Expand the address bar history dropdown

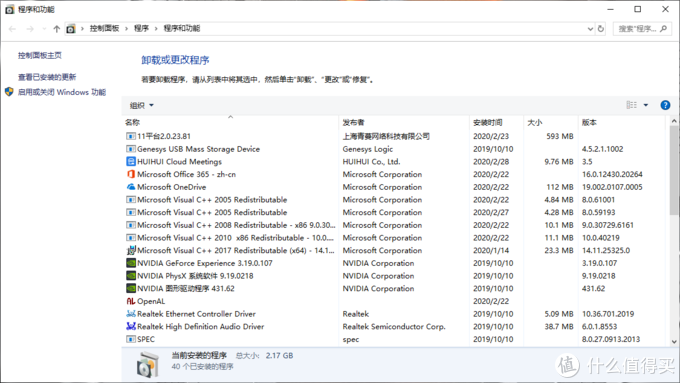tap(590, 29)
